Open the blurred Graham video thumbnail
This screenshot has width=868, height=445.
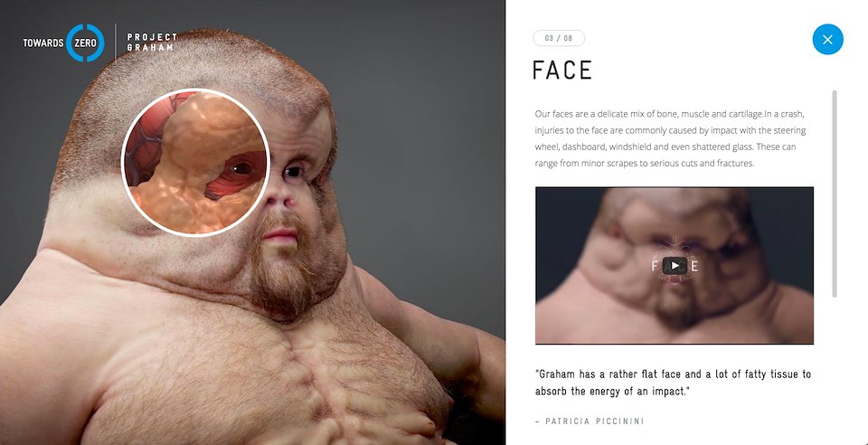(x=675, y=266)
